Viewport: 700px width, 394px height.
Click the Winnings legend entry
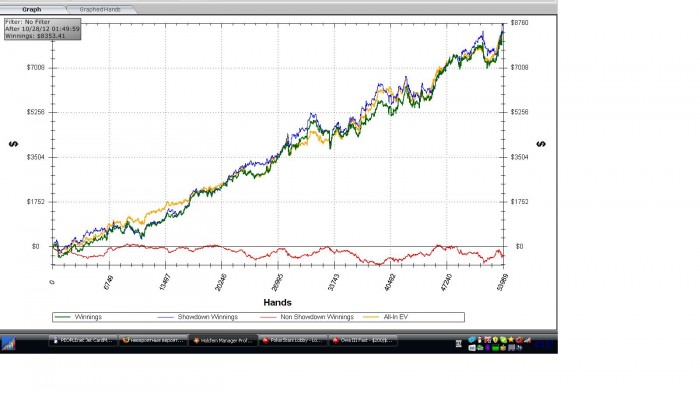coord(79,317)
